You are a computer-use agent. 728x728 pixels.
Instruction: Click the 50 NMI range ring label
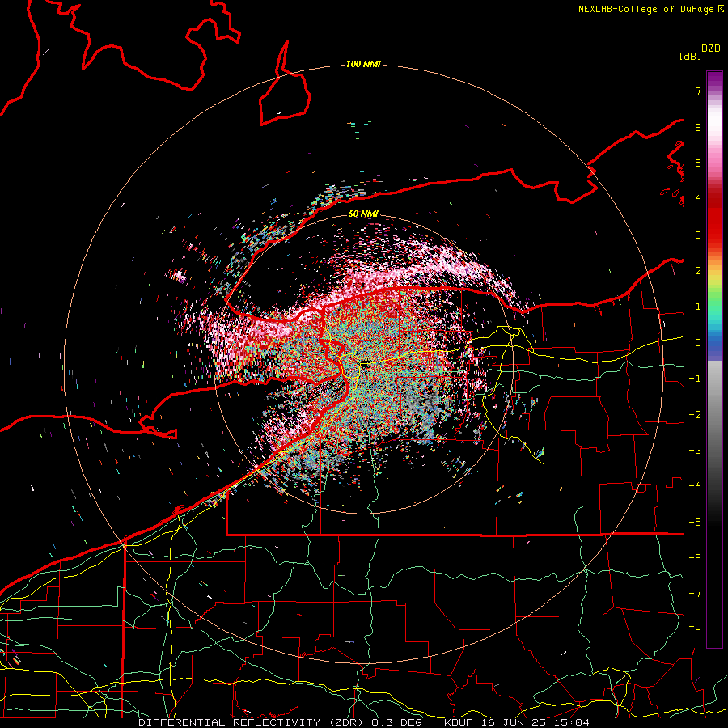coord(363,214)
